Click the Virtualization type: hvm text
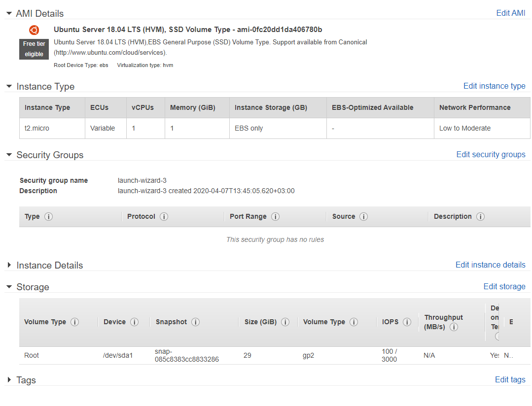This screenshot has height=406, width=532. tap(145, 65)
